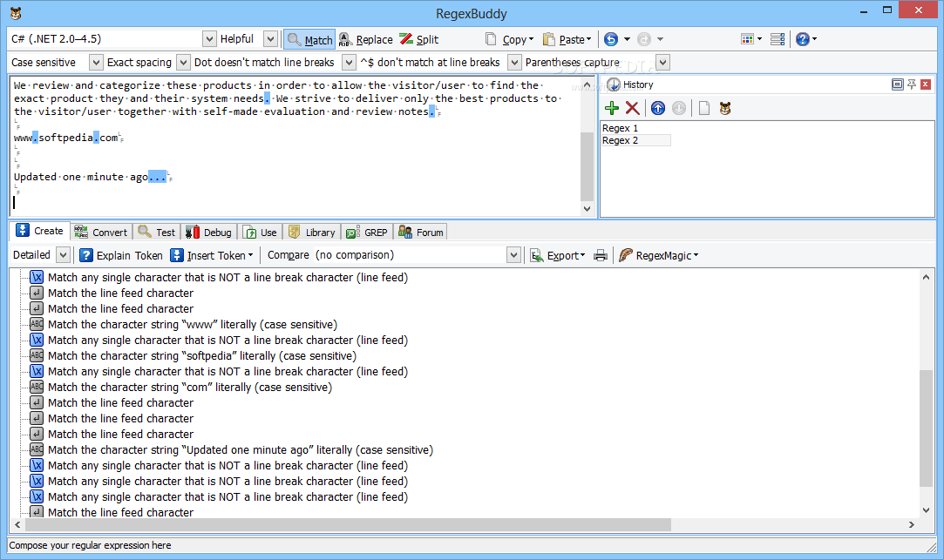Click the Explain Token button
Screen dimensions: 944x560
(121, 256)
